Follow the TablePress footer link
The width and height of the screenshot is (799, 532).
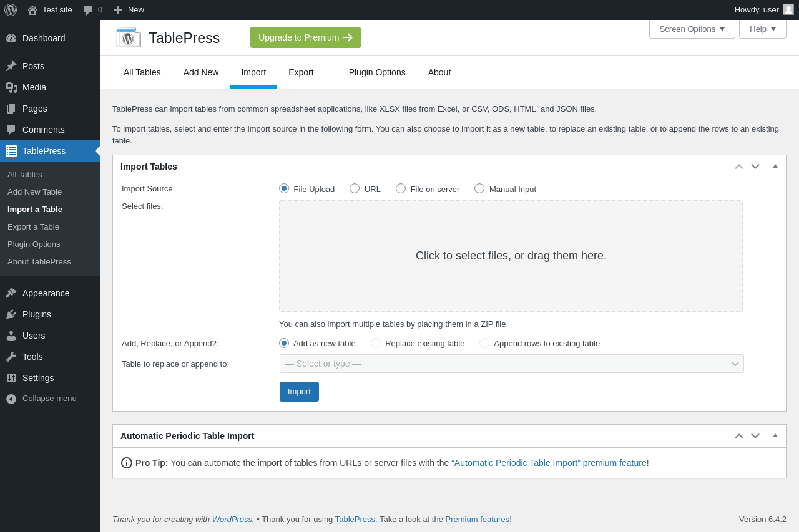[355, 519]
